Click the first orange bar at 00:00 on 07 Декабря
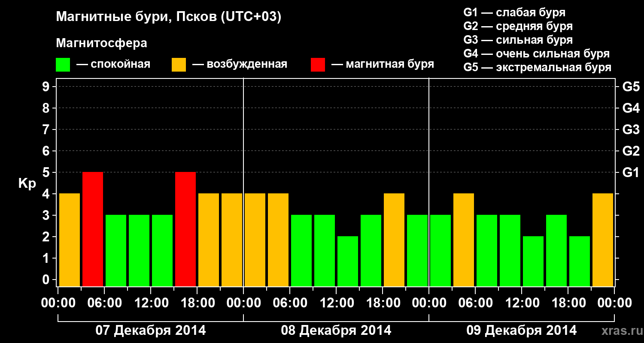This screenshot has width=644, height=343. click(x=70, y=240)
